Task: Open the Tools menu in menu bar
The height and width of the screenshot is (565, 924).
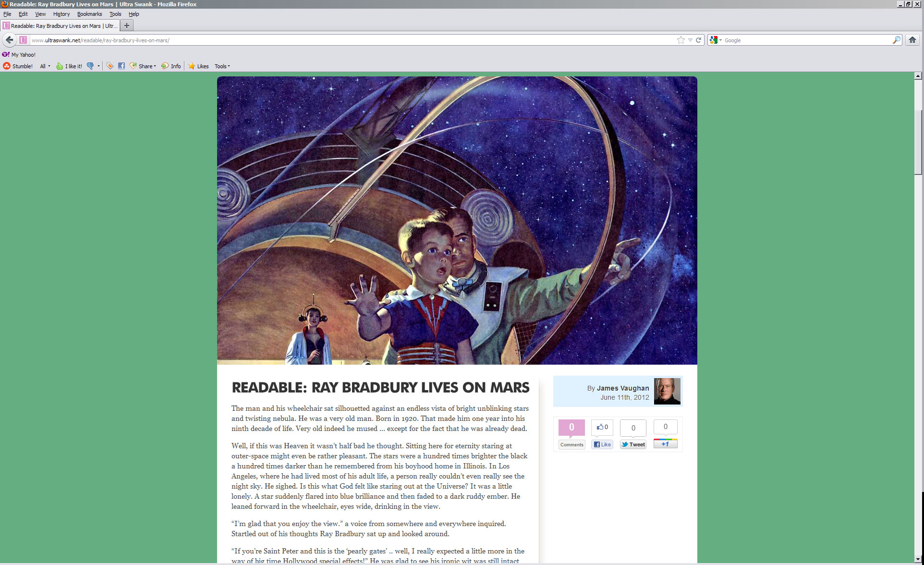Action: pos(115,14)
